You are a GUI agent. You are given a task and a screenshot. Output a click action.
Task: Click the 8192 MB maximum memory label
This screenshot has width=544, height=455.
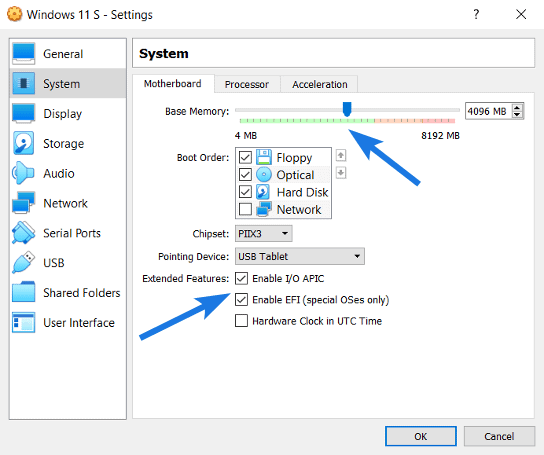pos(440,135)
